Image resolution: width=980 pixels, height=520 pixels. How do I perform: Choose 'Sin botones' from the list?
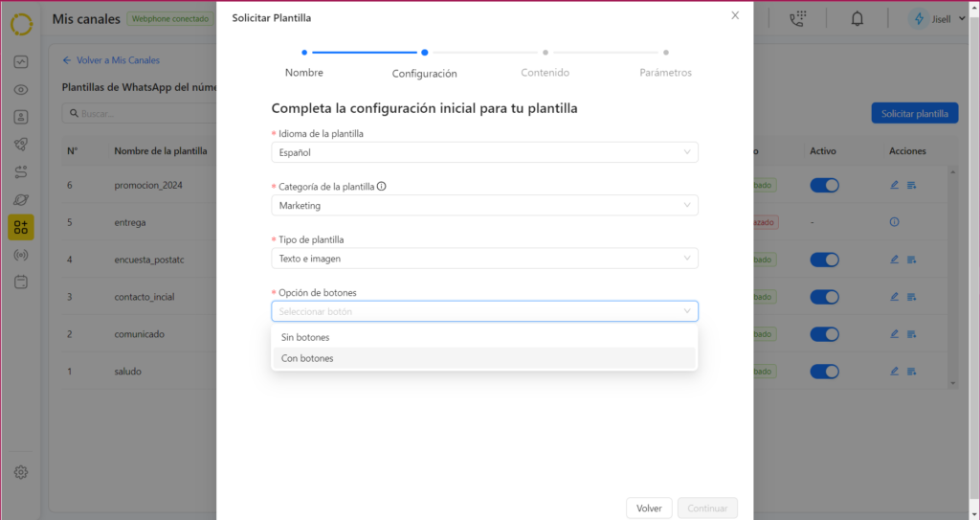305,337
